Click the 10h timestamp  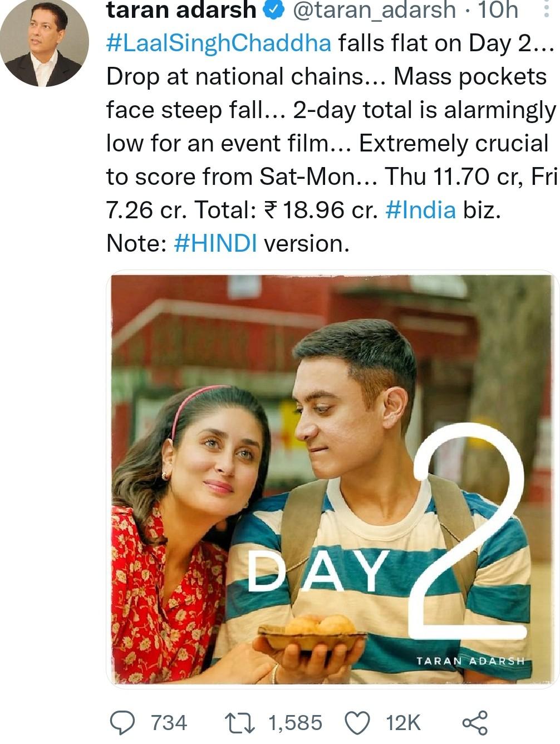pyautogui.click(x=498, y=9)
